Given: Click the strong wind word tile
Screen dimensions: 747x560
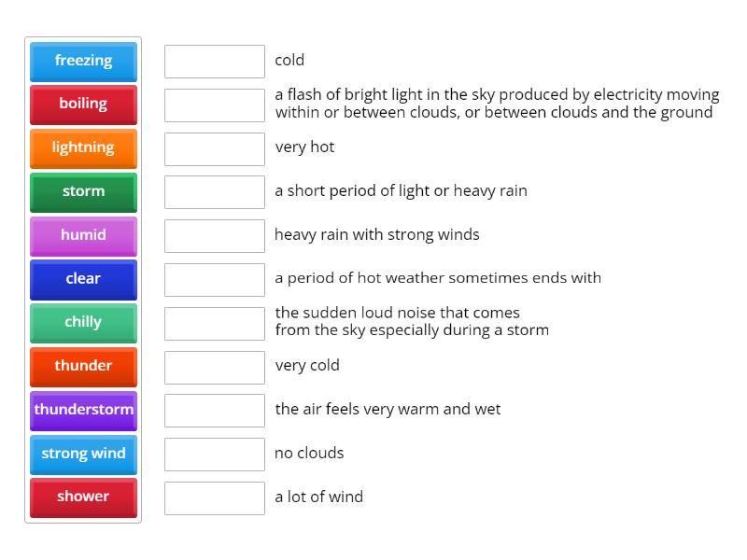Looking at the screenshot, I should (83, 454).
